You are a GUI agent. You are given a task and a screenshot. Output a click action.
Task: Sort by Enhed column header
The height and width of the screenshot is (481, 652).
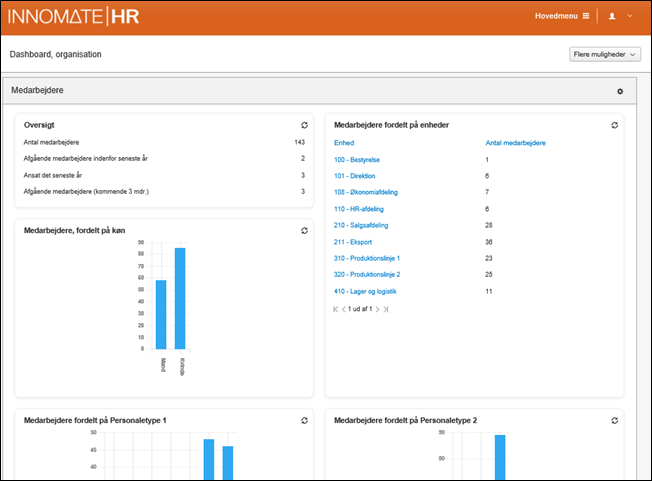[x=343, y=143]
